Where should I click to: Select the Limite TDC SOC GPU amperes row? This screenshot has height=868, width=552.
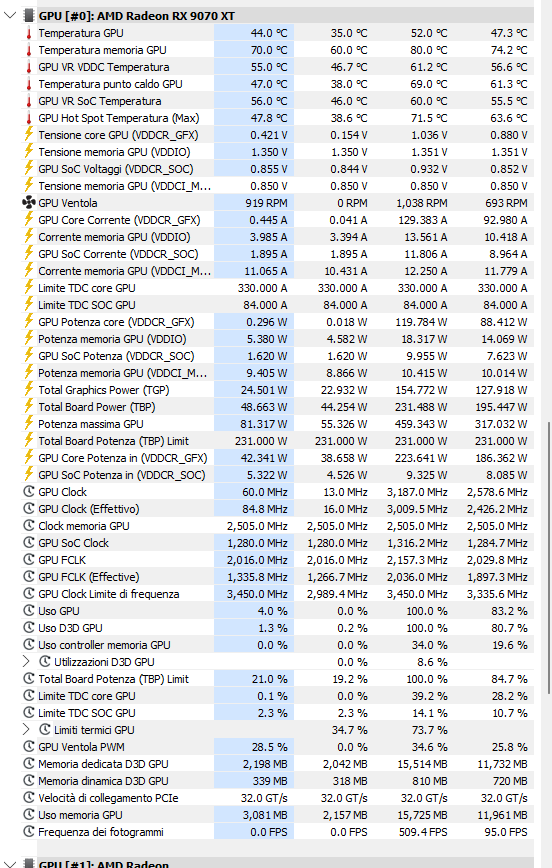(x=277, y=305)
